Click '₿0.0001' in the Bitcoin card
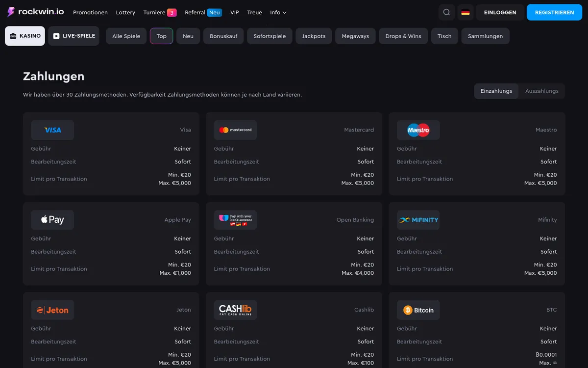This screenshot has height=368, width=588. 546,355
